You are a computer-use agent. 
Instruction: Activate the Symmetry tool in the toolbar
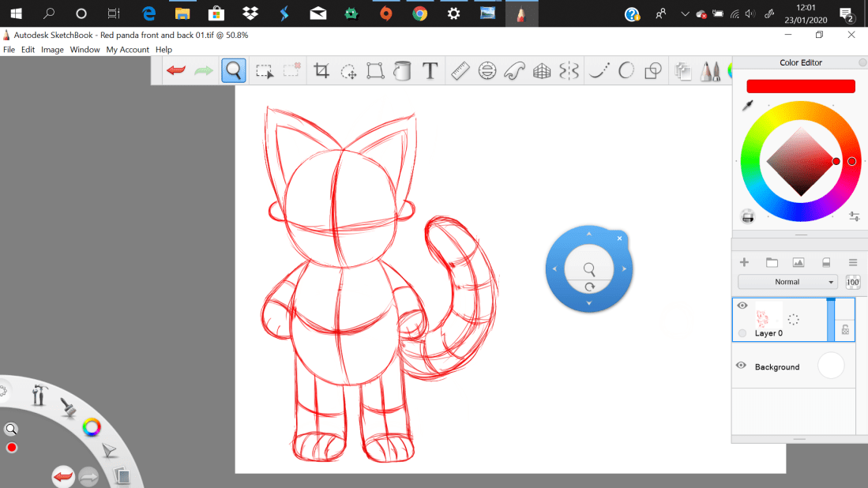tap(569, 71)
